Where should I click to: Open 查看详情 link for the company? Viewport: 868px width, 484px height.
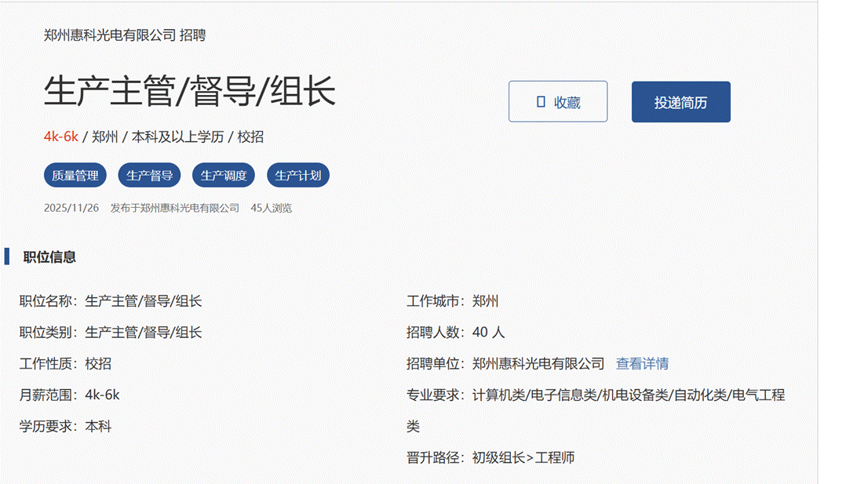642,364
